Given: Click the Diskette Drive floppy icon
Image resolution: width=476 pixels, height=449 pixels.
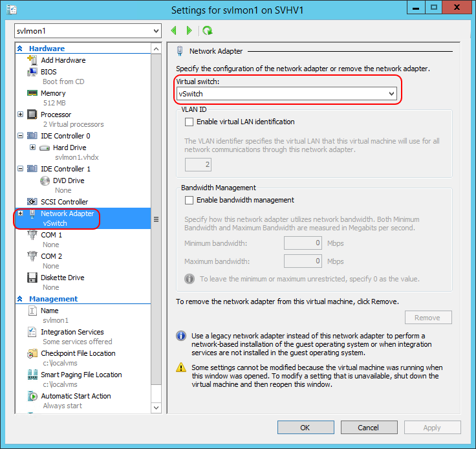Looking at the screenshot, I should [32, 278].
